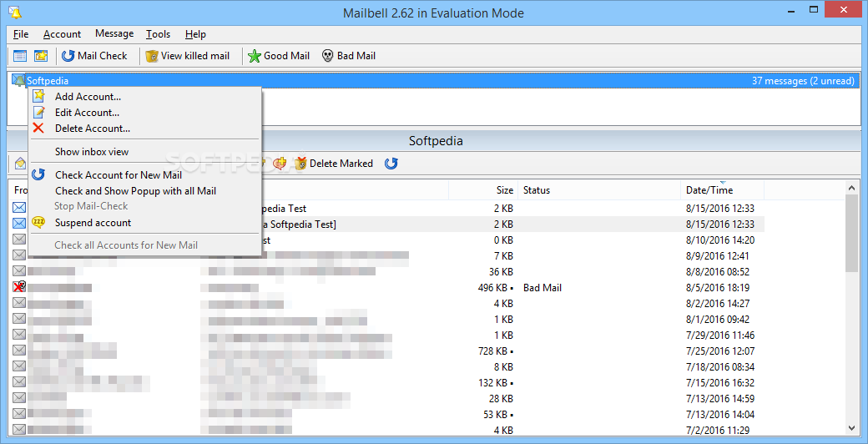Click the '8/5/2016 18:19' date cell

click(x=718, y=287)
